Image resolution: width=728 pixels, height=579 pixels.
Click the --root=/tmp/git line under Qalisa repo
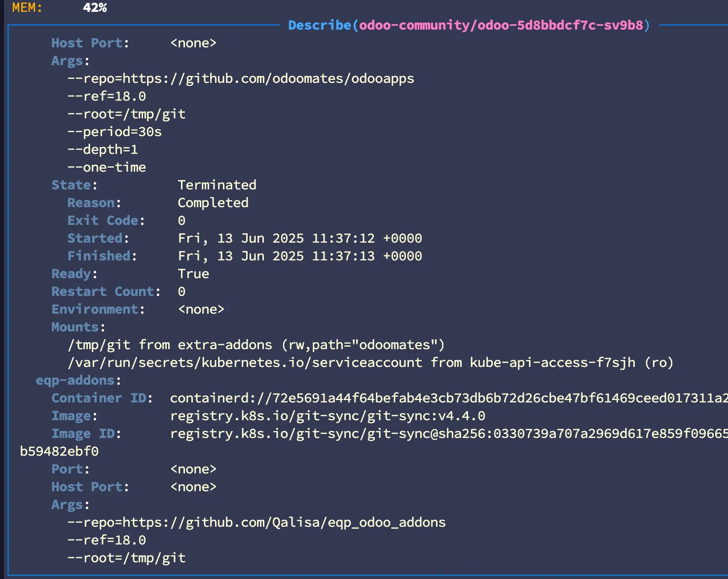tap(126, 558)
